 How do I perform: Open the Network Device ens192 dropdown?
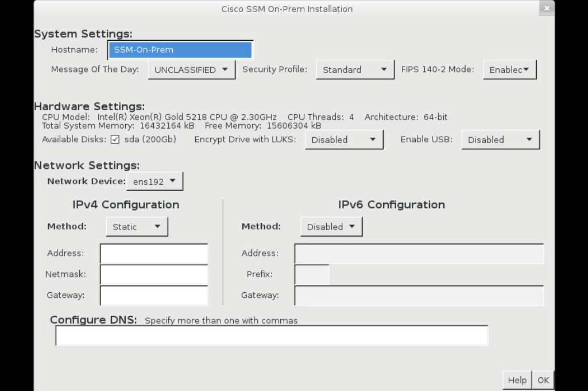click(154, 181)
